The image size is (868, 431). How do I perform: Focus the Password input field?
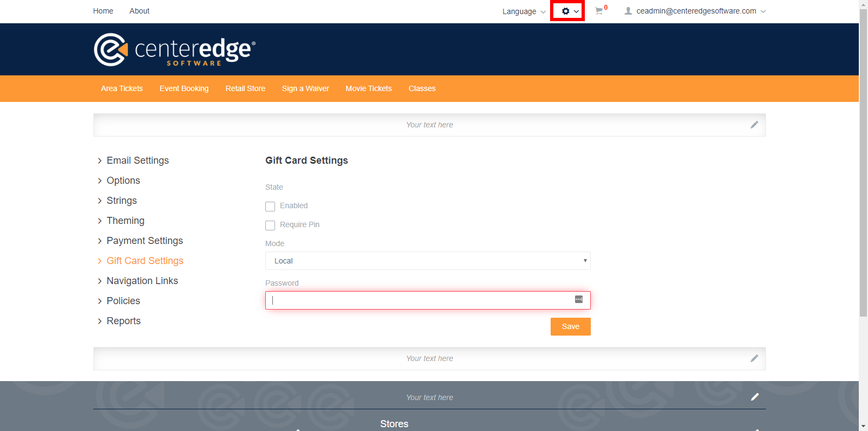pos(418,300)
